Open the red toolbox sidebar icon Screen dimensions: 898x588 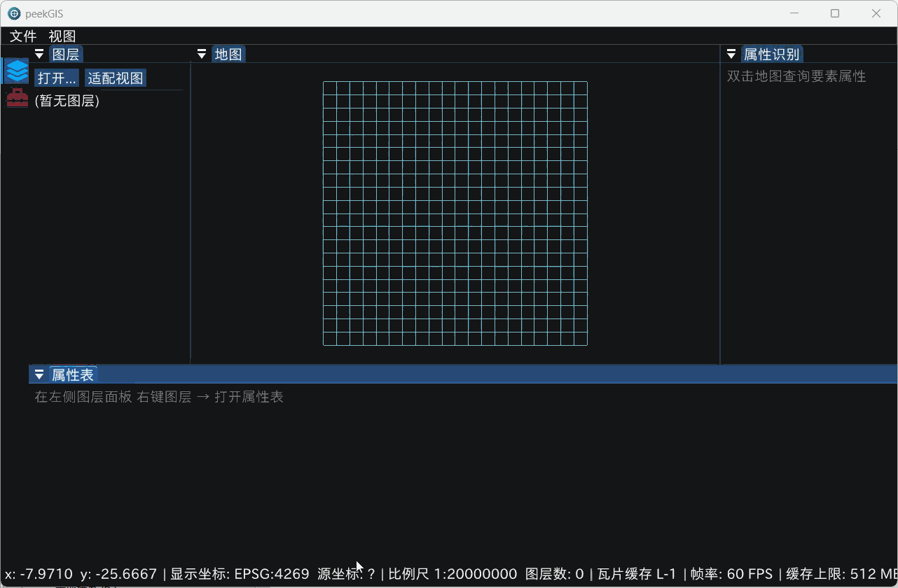coord(17,98)
